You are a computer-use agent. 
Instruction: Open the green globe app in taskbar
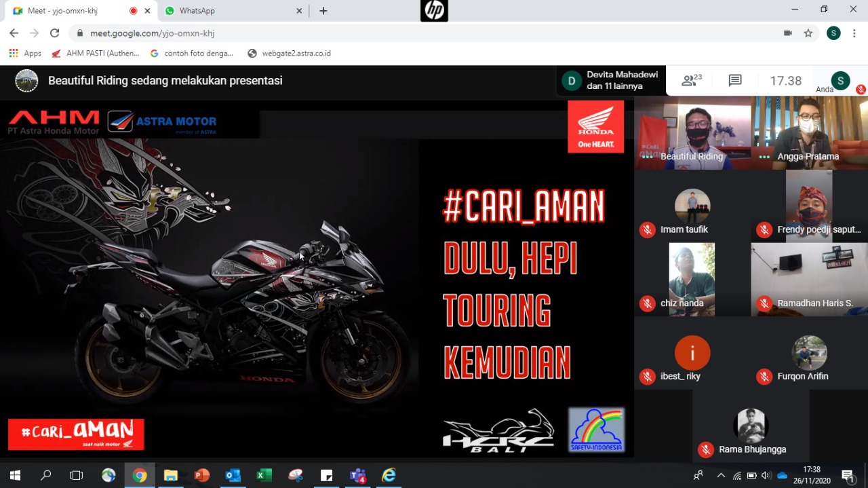coord(108,475)
